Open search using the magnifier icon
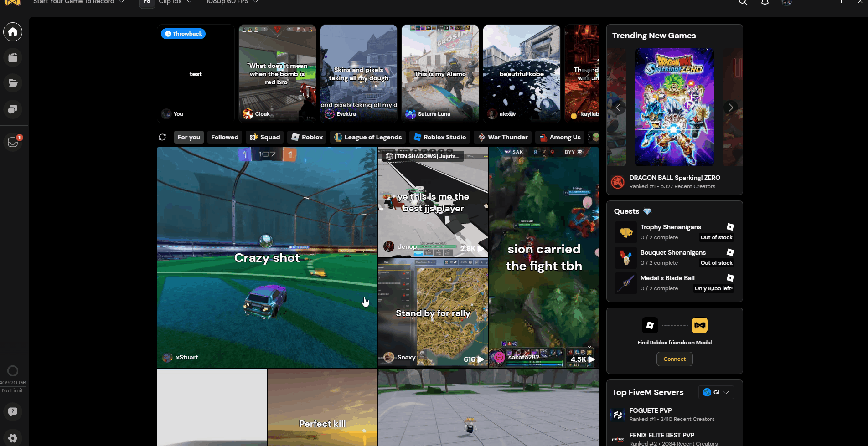868x446 pixels. click(x=743, y=2)
